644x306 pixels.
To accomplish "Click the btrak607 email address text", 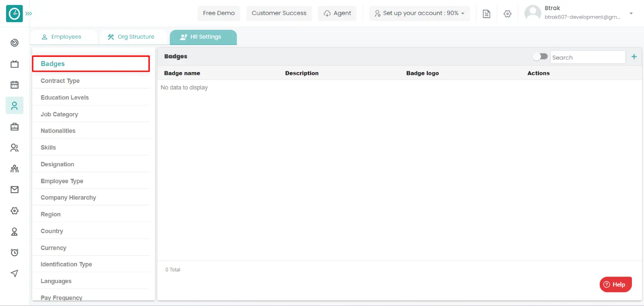I will coord(582,17).
